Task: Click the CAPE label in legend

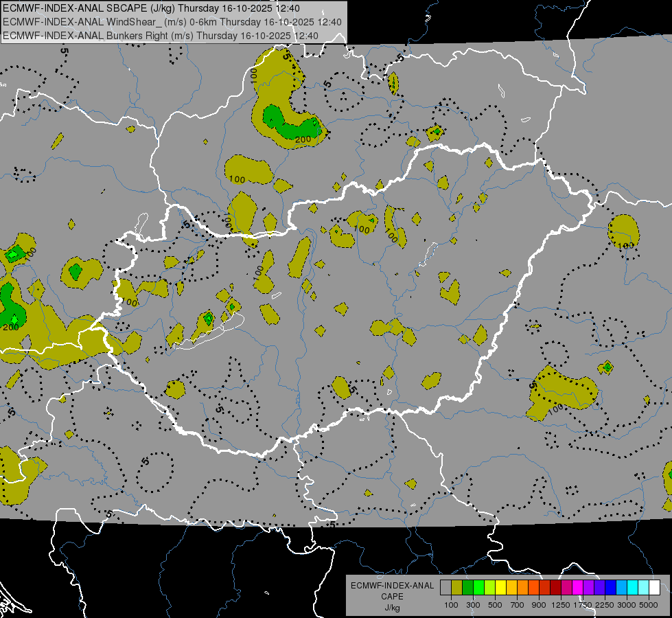Action: (x=392, y=597)
